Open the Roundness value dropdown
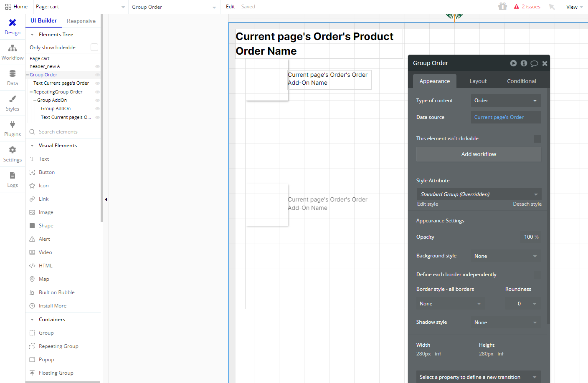This screenshot has width=588, height=383. [523, 304]
